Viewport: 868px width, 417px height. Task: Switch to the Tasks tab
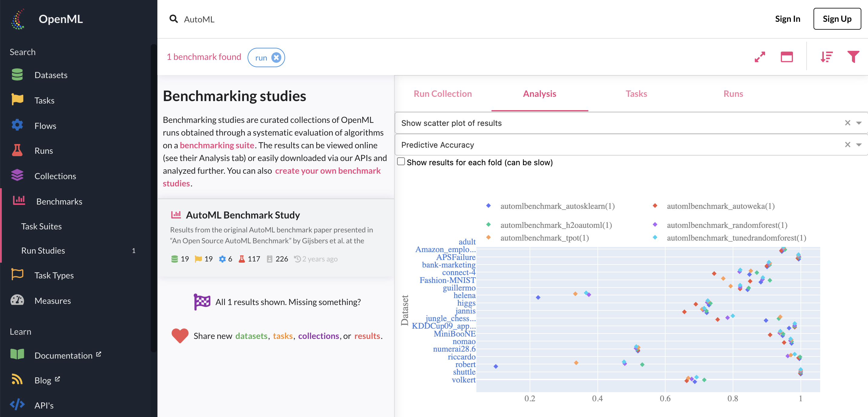click(636, 94)
